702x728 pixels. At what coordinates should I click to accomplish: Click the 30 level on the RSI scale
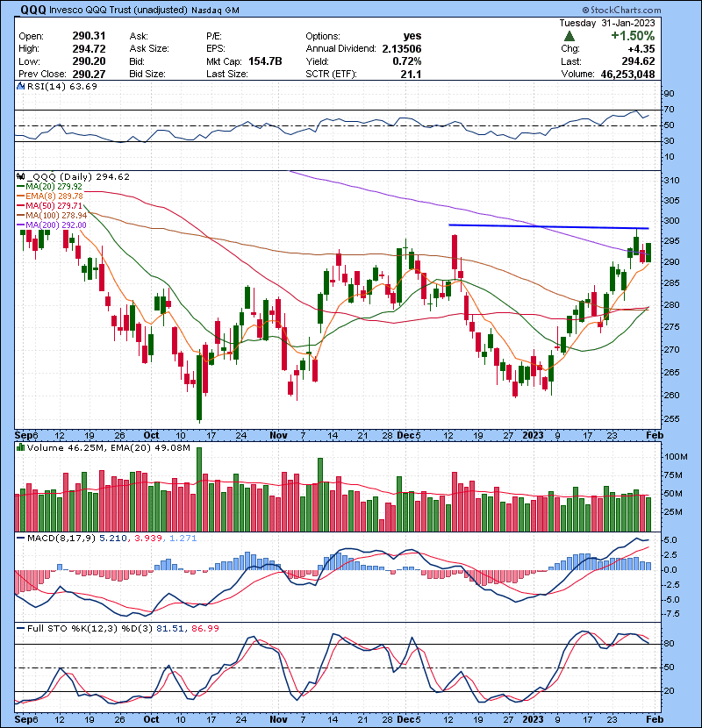click(x=669, y=140)
